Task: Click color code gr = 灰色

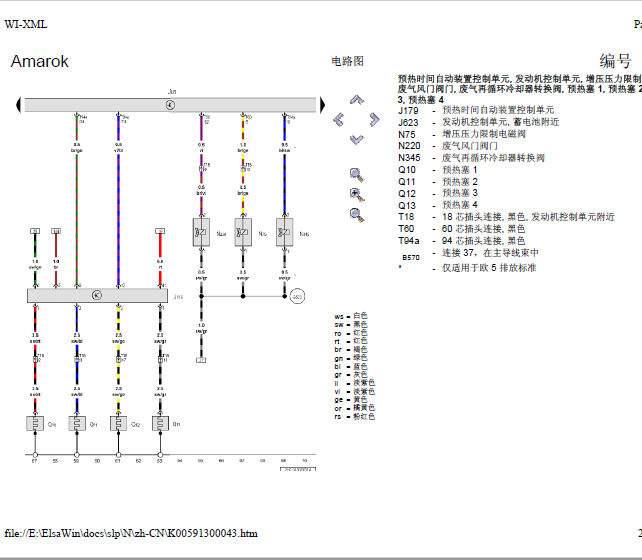Action: (x=351, y=375)
